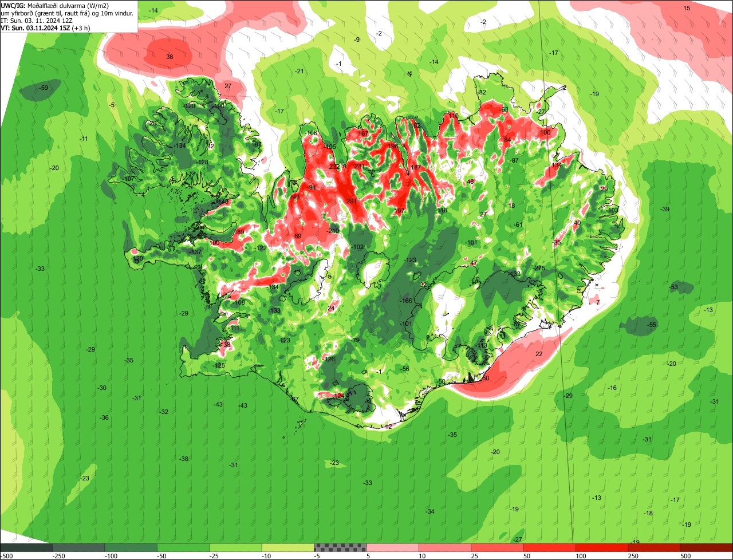Click the map value '-275'
Screen dimensions: 733x560
tap(539, 268)
